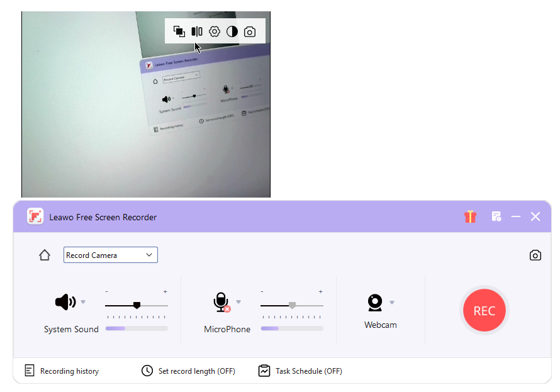
Task: Open Recording history
Action: tap(62, 371)
